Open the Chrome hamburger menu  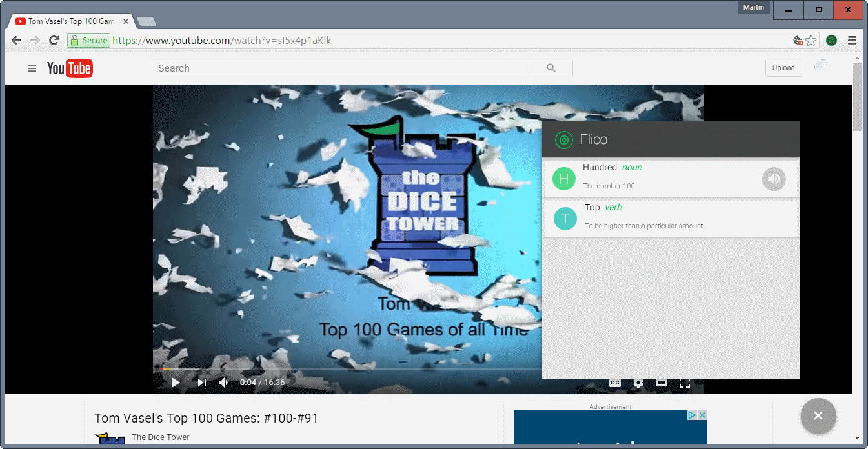pyautogui.click(x=852, y=41)
